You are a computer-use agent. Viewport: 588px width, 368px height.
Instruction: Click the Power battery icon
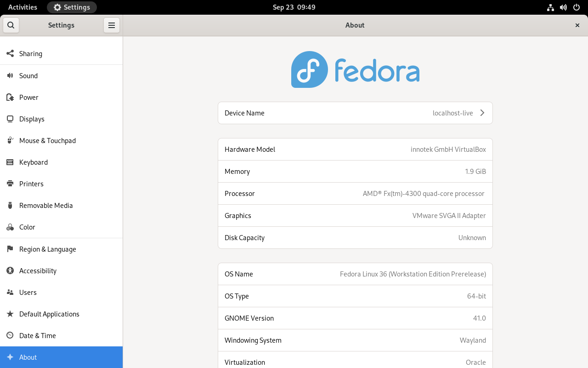click(10, 97)
